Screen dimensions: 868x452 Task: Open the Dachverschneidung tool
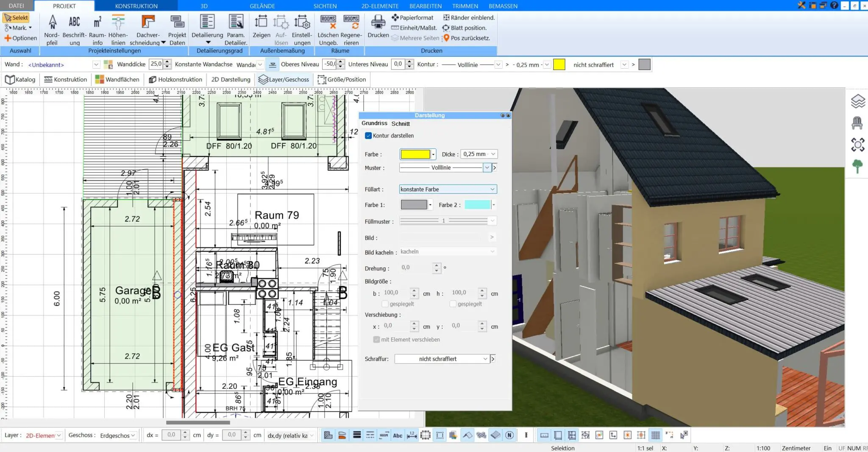coord(147,23)
